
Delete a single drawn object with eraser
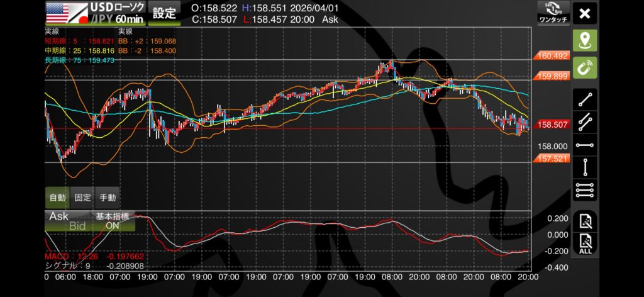pyautogui.click(x=585, y=220)
